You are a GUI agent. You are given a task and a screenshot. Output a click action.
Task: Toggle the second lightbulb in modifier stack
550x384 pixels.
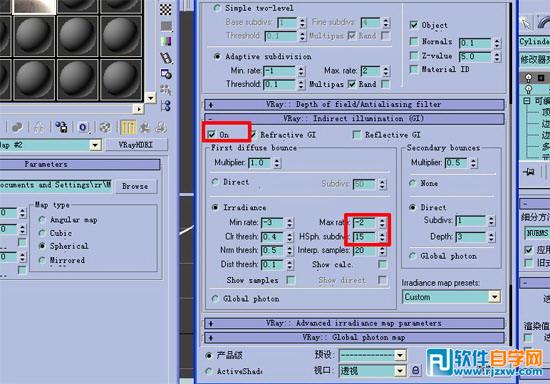[x=529, y=89]
